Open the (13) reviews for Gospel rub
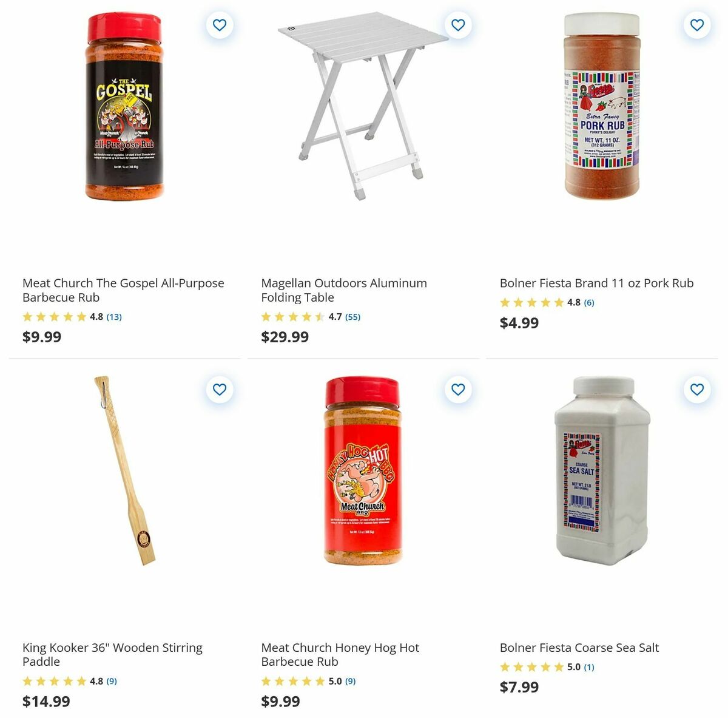Viewport: 728px width, 718px height. point(113,316)
